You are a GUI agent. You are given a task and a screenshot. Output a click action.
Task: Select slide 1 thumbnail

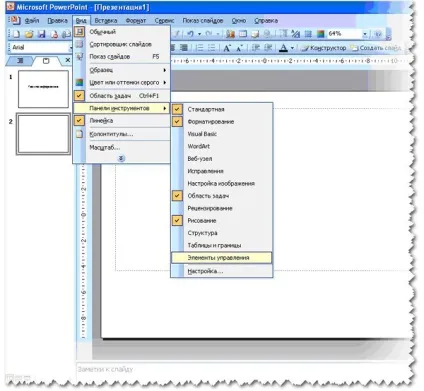point(43,89)
